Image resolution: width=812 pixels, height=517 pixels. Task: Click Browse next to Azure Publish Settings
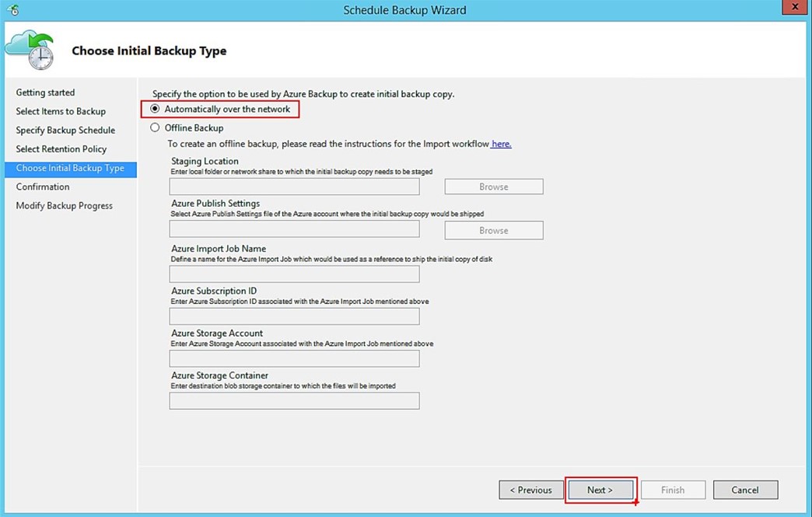494,230
